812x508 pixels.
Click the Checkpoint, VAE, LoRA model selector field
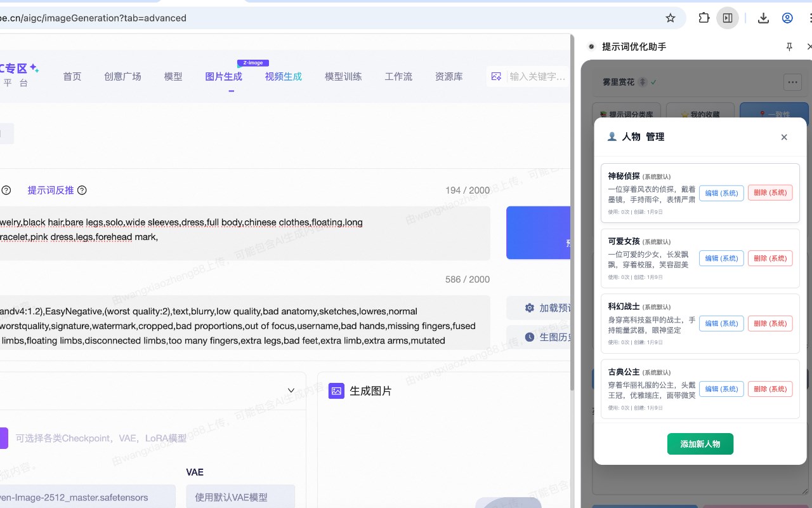(101, 438)
